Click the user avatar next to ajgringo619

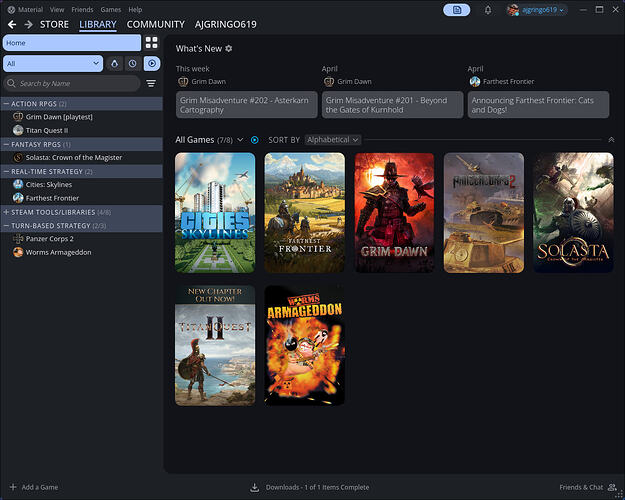click(513, 10)
